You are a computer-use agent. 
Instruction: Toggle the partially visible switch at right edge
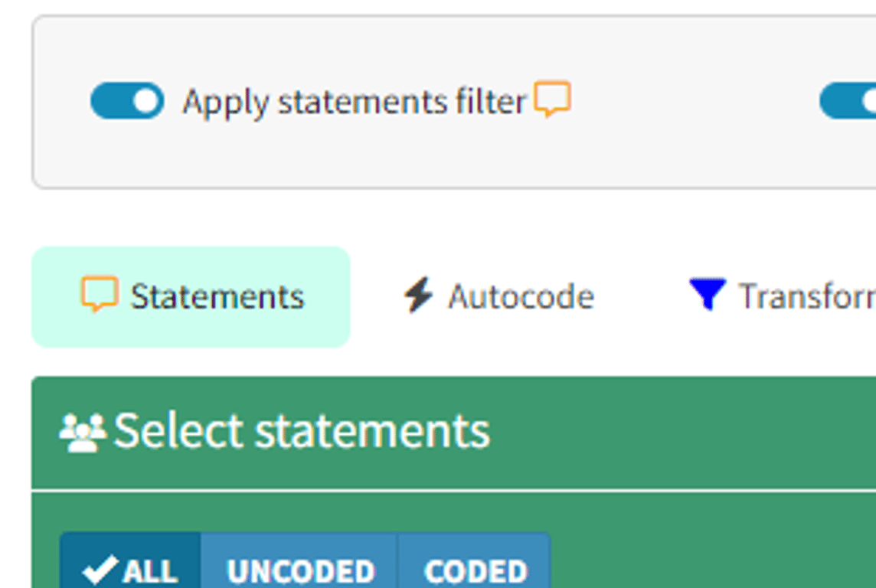coord(848,101)
